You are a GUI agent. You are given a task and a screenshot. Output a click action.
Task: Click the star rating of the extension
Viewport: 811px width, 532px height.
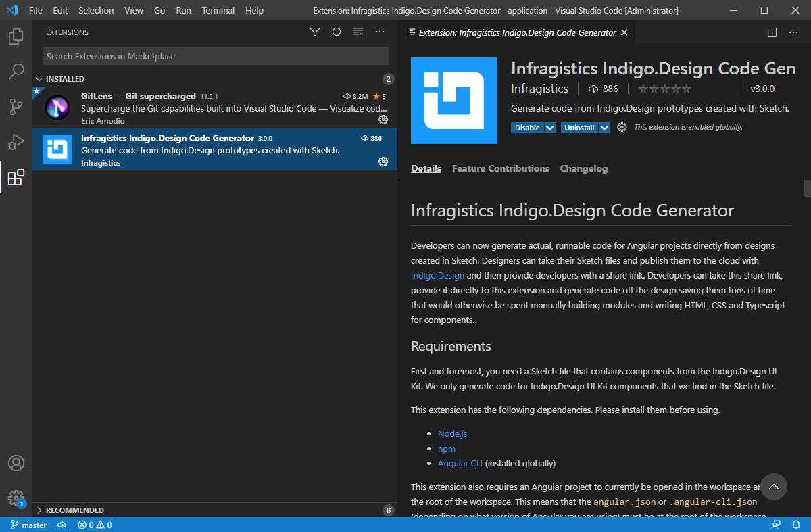pyautogui.click(x=664, y=89)
